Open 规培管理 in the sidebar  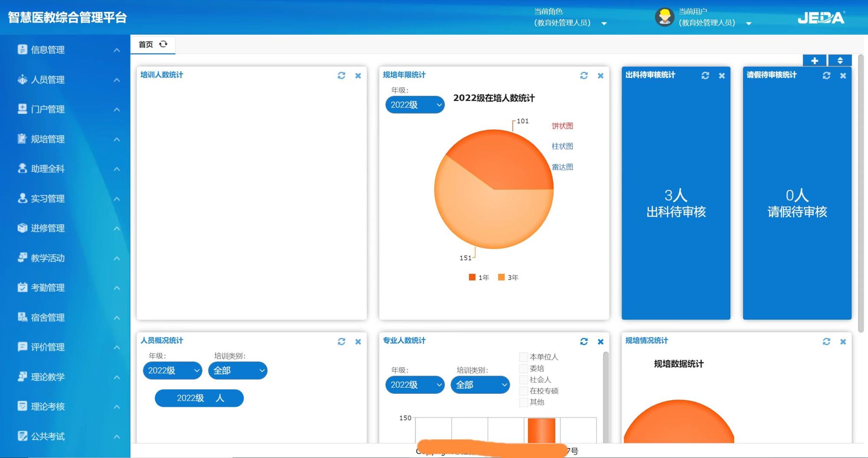[48, 139]
